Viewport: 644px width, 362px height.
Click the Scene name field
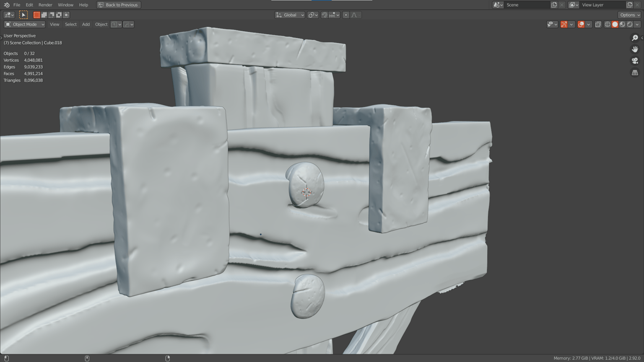[527, 5]
